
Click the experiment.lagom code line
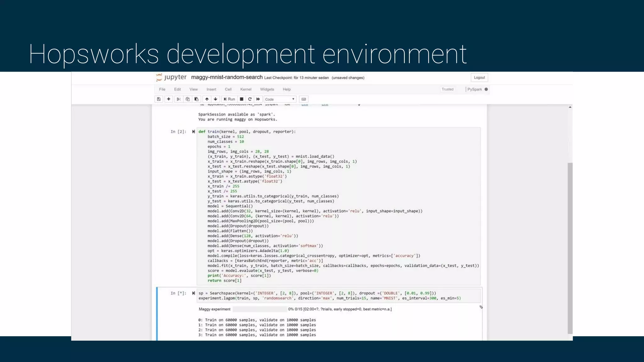click(330, 298)
